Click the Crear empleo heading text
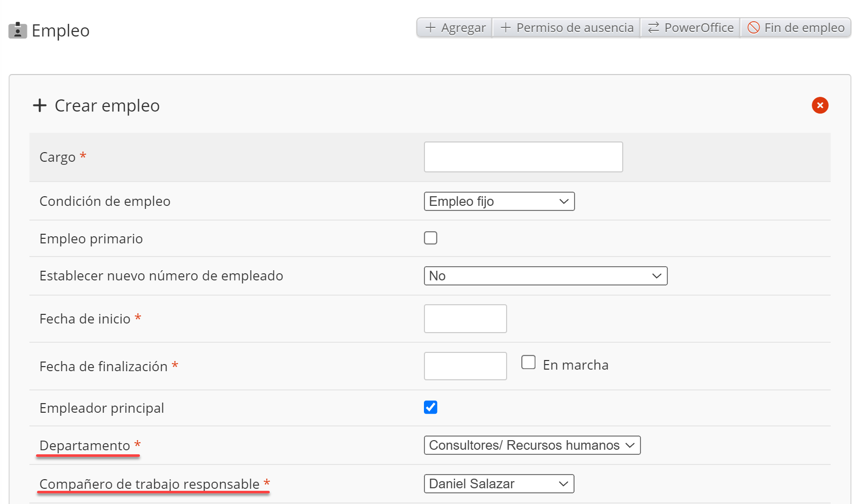The image size is (857, 504). (107, 105)
